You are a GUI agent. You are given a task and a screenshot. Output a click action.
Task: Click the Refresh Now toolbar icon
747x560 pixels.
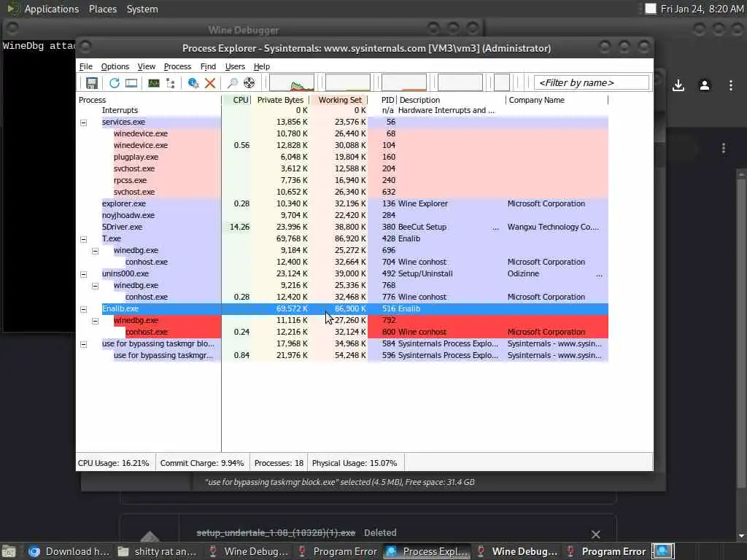[115, 83]
